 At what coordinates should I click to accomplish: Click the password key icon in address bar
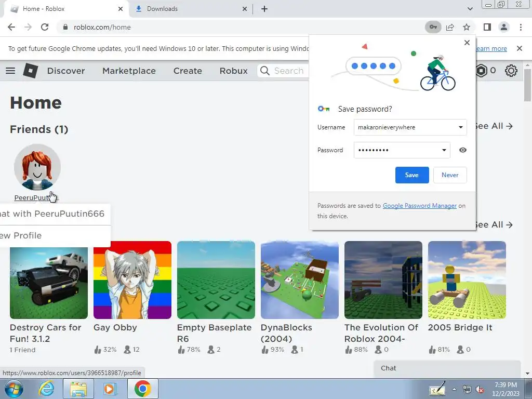tap(433, 27)
